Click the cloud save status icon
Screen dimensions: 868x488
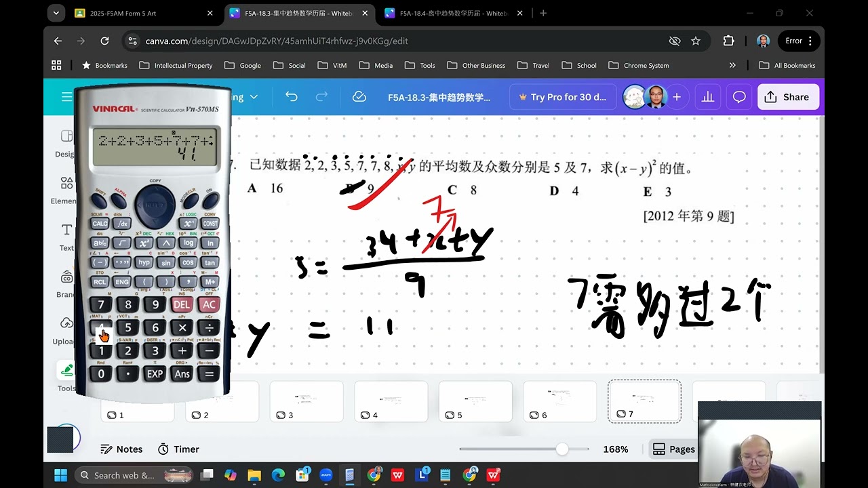click(x=359, y=97)
